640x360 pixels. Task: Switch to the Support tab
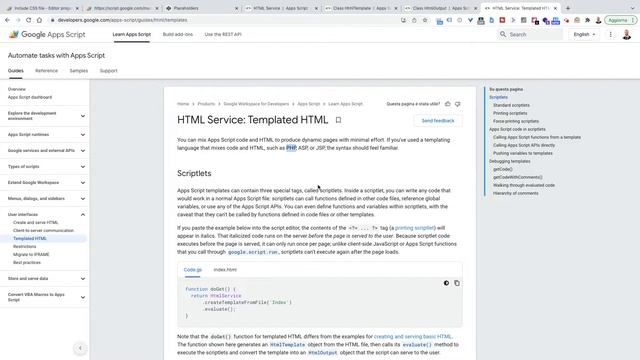click(x=109, y=71)
